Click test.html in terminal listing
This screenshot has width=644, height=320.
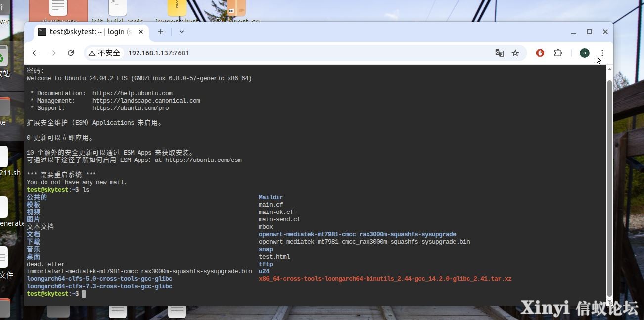(274, 257)
